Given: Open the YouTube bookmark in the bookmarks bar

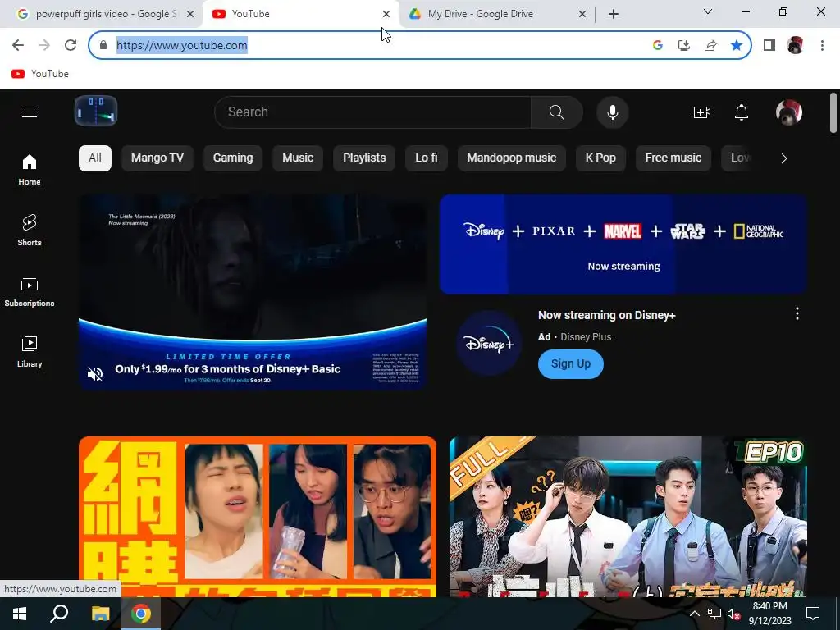Looking at the screenshot, I should coord(41,73).
